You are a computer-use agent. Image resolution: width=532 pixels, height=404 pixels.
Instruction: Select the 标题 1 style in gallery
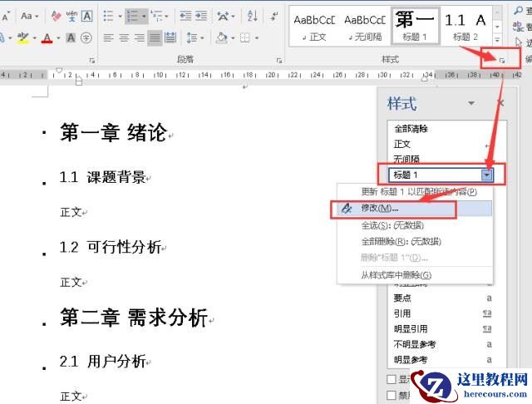tap(416, 27)
